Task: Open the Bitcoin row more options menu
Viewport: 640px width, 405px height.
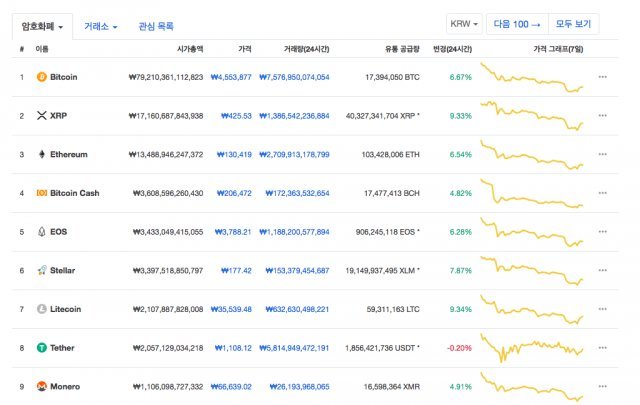Action: 602,77
